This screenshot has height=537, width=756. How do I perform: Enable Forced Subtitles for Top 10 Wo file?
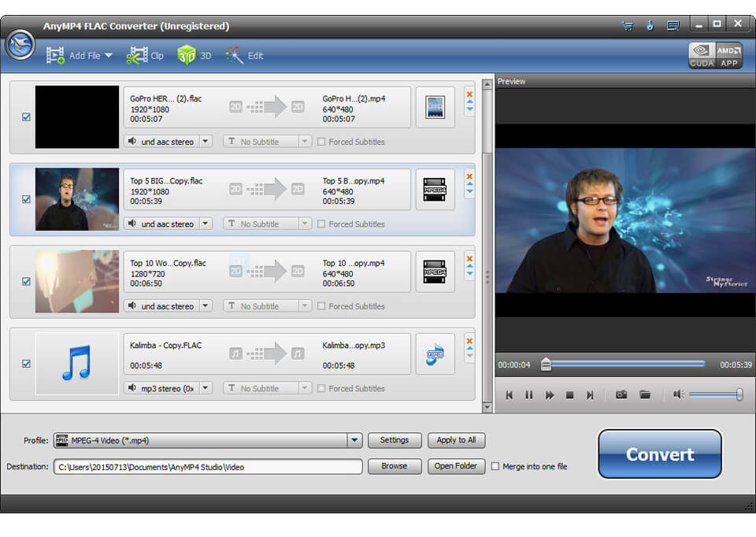(321, 306)
